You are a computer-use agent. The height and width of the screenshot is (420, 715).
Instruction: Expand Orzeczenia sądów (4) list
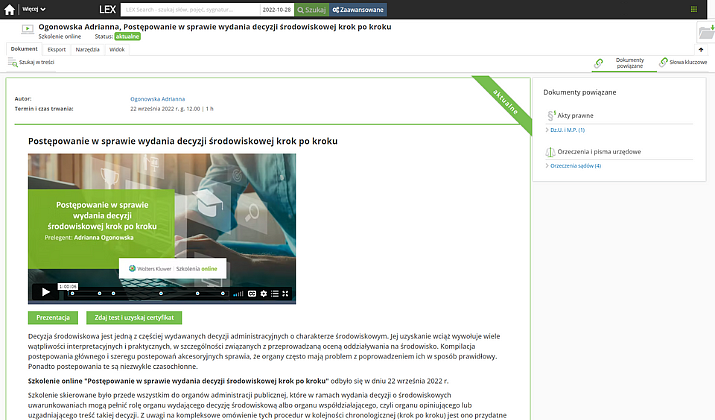click(x=575, y=166)
